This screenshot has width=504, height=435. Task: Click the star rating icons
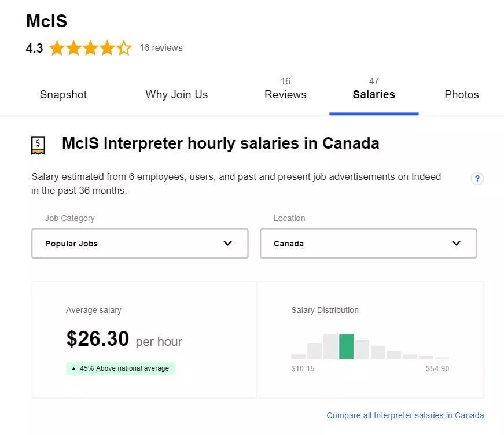[x=90, y=48]
